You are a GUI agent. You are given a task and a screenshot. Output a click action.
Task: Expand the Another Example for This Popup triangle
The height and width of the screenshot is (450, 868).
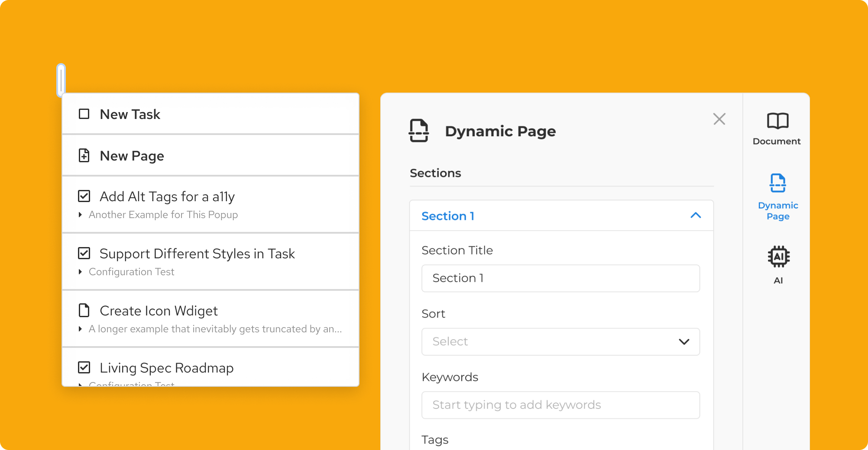(80, 215)
